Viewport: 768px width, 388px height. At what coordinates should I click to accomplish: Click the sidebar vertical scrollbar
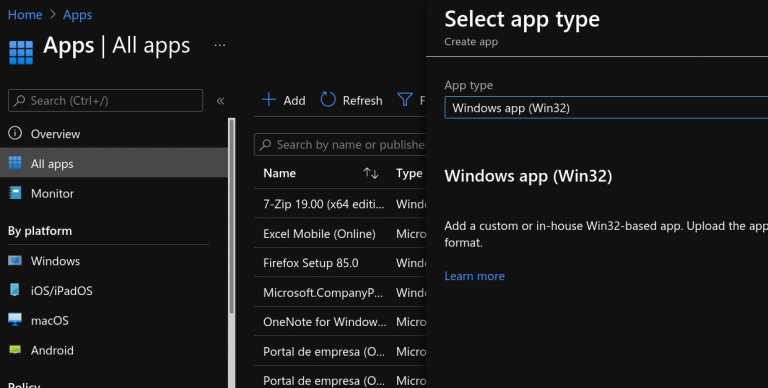[x=232, y=216]
